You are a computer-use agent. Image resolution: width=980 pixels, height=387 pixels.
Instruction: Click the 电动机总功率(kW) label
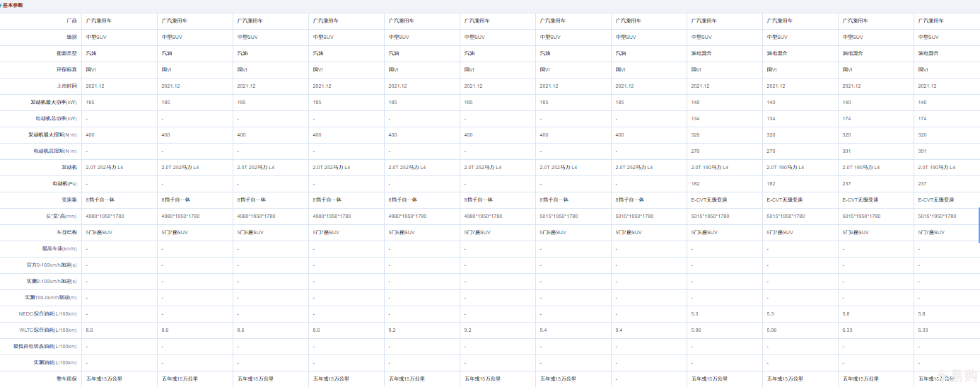(x=57, y=119)
